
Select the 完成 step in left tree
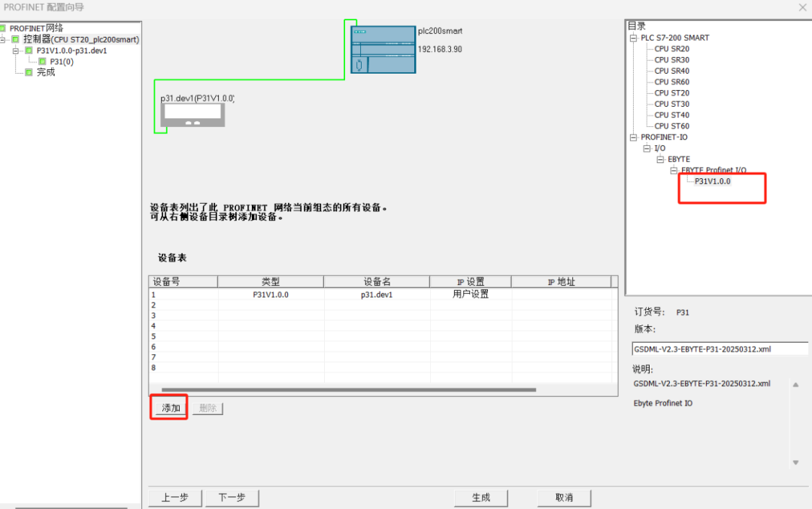point(46,72)
